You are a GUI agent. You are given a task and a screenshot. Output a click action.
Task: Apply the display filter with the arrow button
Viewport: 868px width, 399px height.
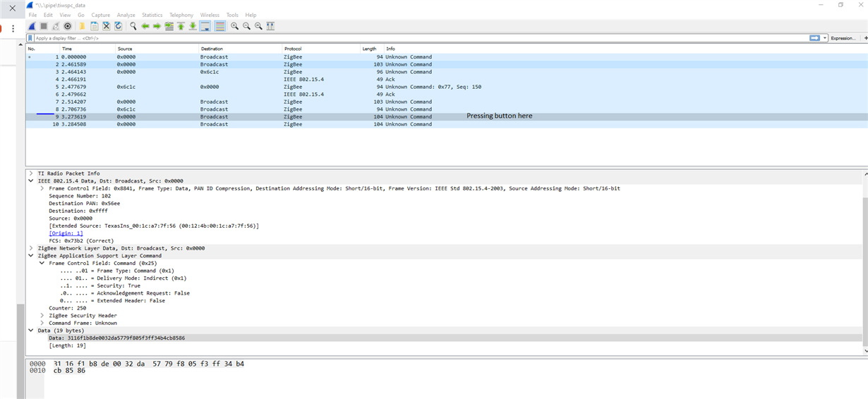(x=815, y=38)
